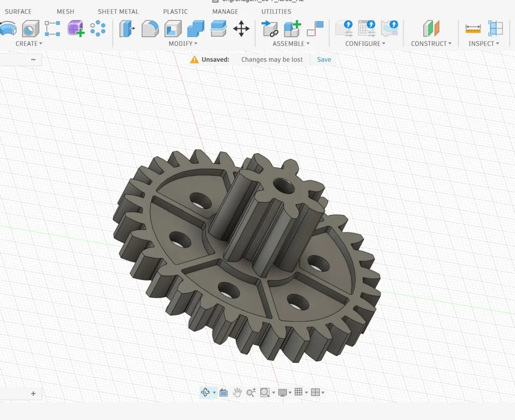Select the Offset Plane construct icon

pyautogui.click(x=431, y=29)
